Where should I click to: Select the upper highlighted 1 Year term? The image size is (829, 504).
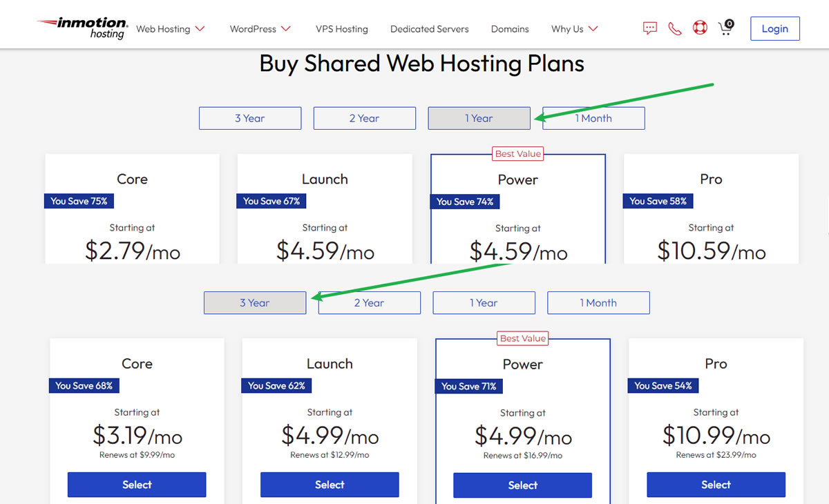pyautogui.click(x=479, y=118)
